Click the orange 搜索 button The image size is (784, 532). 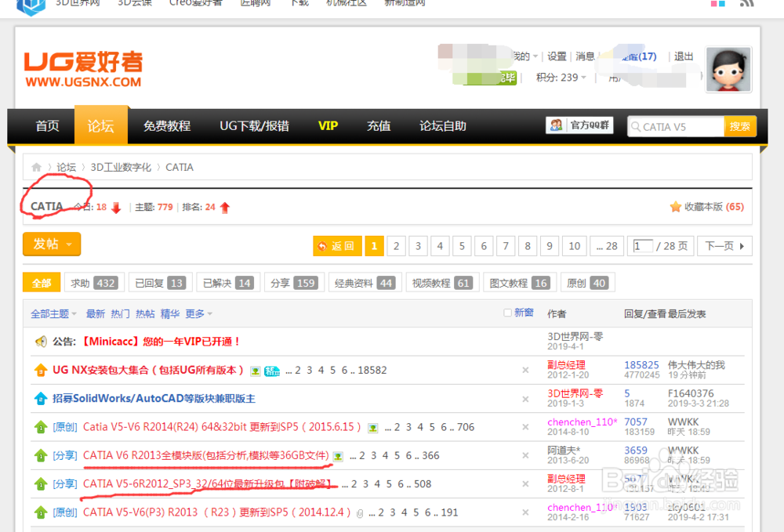(x=739, y=126)
